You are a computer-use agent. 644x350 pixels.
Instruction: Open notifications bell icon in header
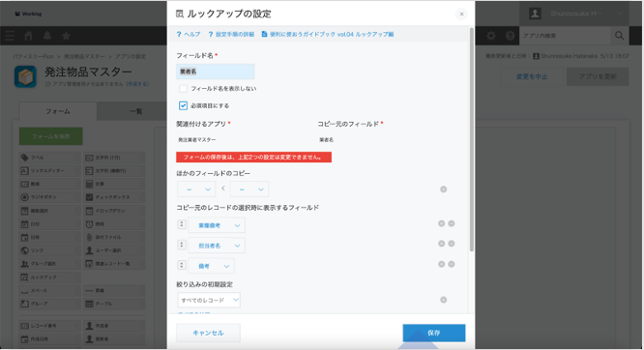tap(47, 36)
